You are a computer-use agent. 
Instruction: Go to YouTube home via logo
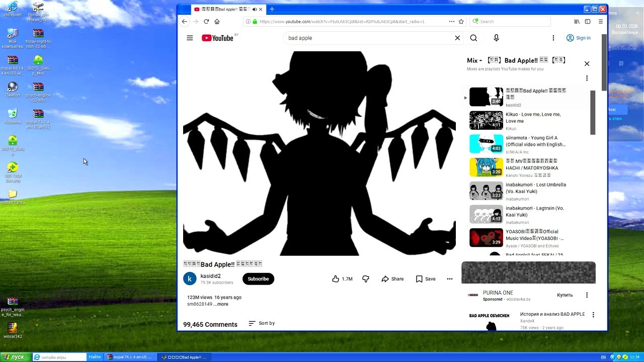click(218, 38)
